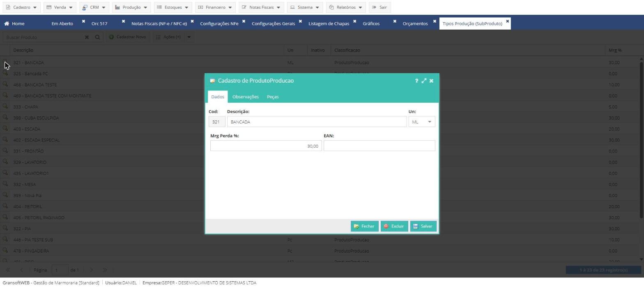Image resolution: width=644 pixels, height=287 pixels.
Task: Go to the next page arrow
Action: tap(92, 270)
